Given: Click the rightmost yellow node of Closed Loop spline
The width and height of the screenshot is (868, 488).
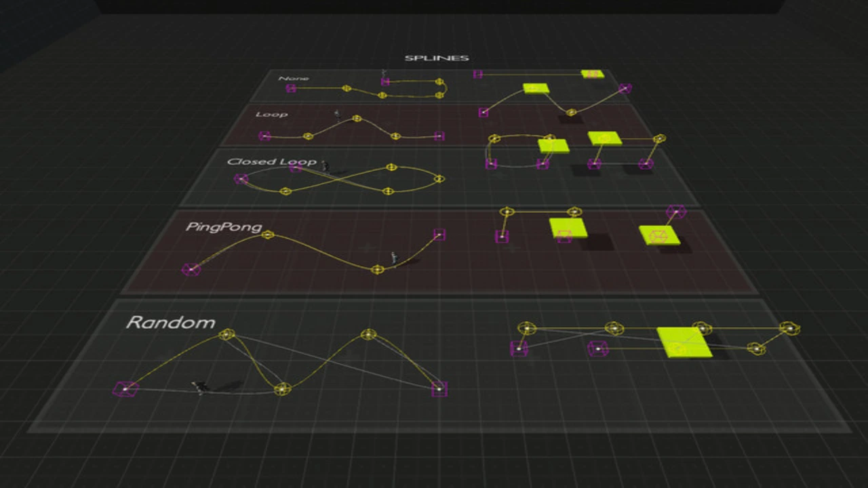Looking at the screenshot, I should pyautogui.click(x=439, y=179).
